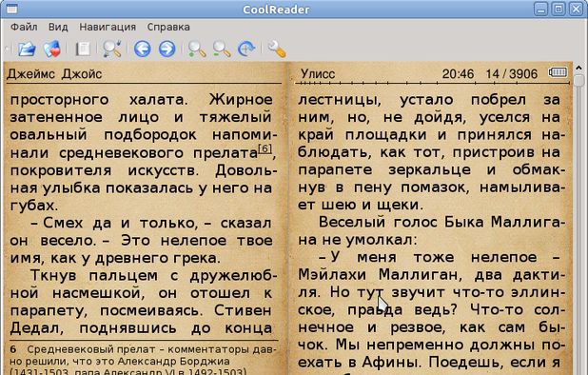Image resolution: width=588 pixels, height=375 pixels.
Task: Click the word Веселый on right page
Action: coord(352,222)
